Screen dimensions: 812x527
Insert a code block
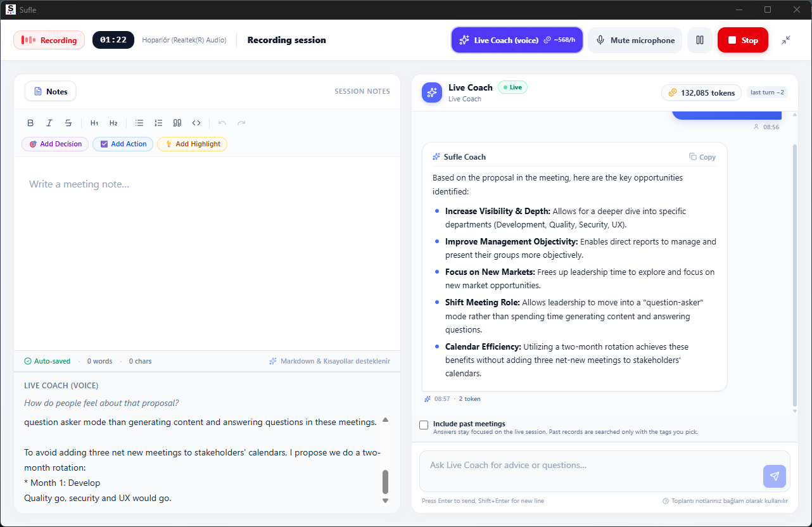click(x=196, y=123)
